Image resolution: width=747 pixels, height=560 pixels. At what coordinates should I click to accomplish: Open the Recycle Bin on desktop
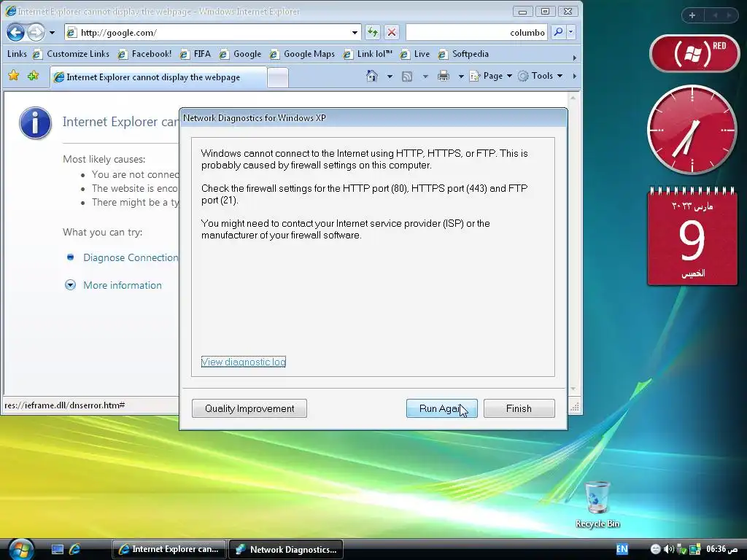(x=597, y=505)
